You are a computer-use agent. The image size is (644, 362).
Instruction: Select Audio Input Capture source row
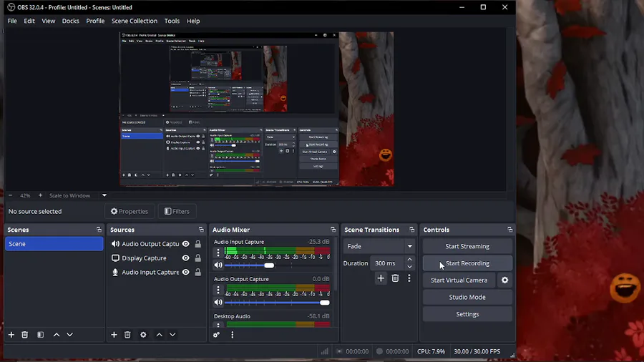tap(157, 272)
